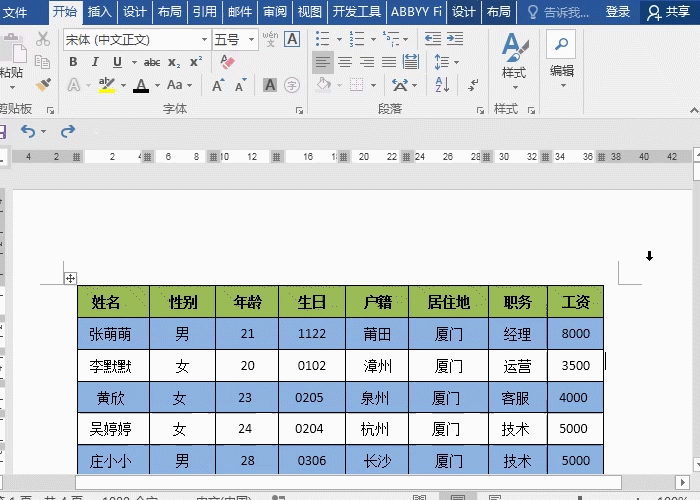Click the horizontal scrollbar right arrow
700x500 pixels.
click(682, 482)
